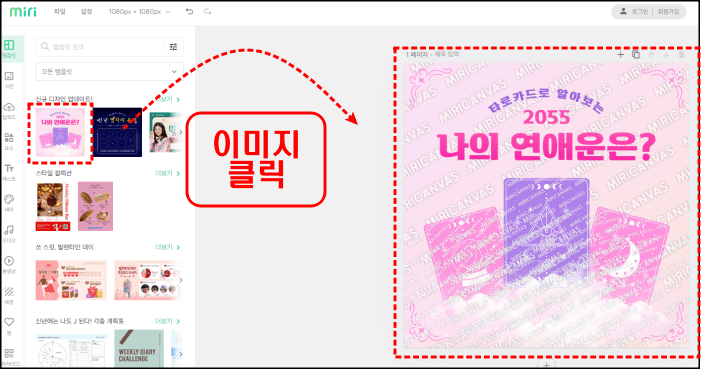Open the QR/barcode panel

[9, 356]
